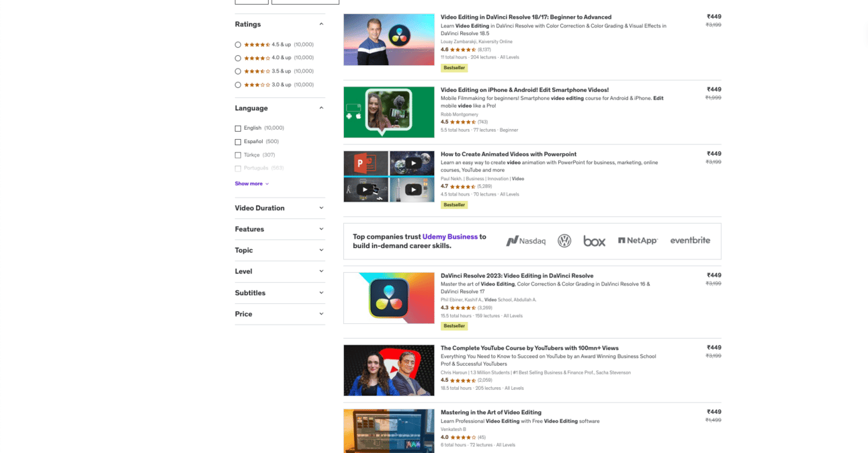
Task: Click instructors Louay Zambarakji, Kaiversity Online
Action: pos(476,42)
